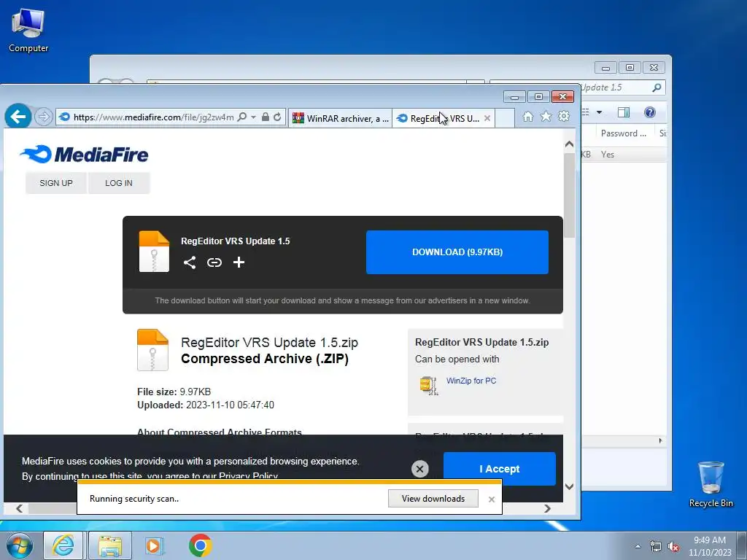Viewport: 747px width, 560px height.
Task: Open Windows Explorer on the taskbar
Action: [x=110, y=545]
